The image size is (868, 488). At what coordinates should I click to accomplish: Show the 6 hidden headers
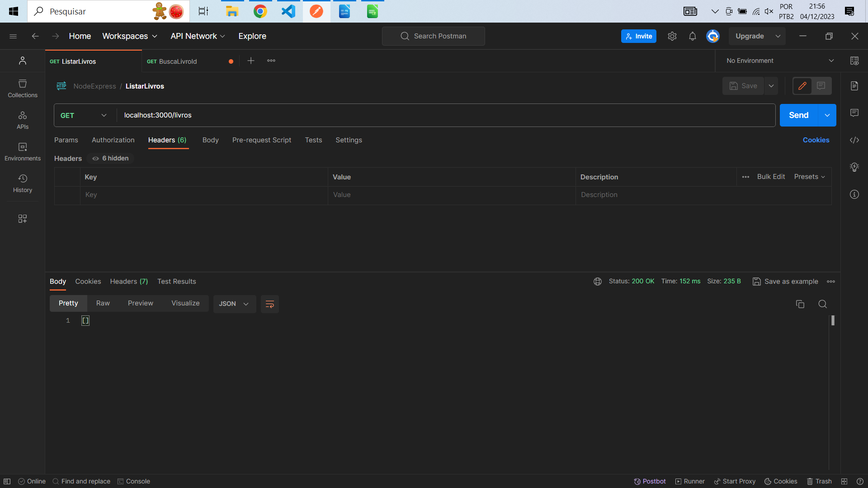[111, 158]
